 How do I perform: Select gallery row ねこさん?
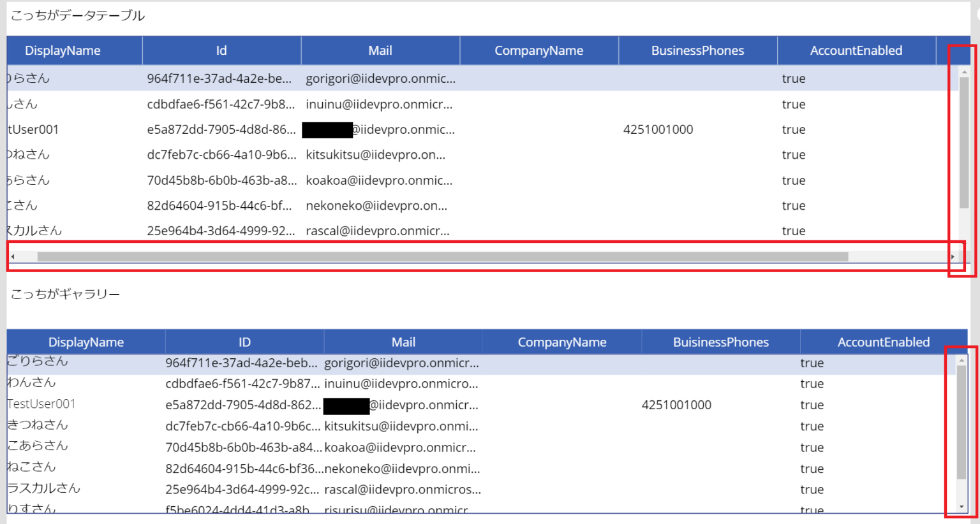(32, 467)
